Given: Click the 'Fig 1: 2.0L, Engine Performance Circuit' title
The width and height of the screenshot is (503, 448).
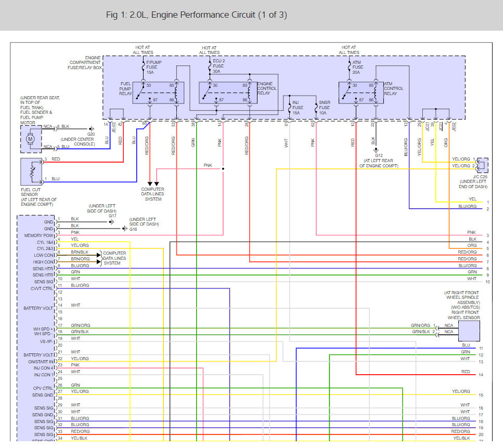Looking at the screenshot, I should [196, 15].
